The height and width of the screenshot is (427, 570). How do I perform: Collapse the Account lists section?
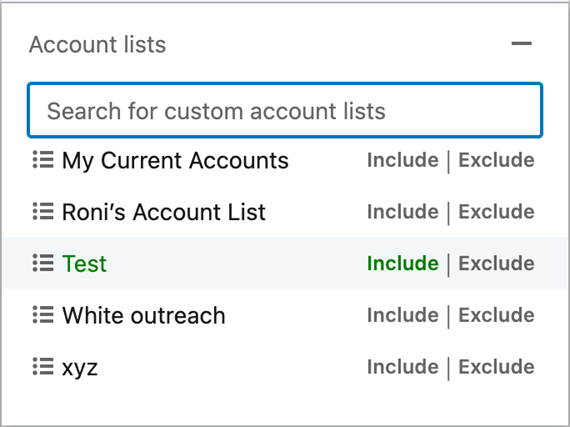coord(522,44)
